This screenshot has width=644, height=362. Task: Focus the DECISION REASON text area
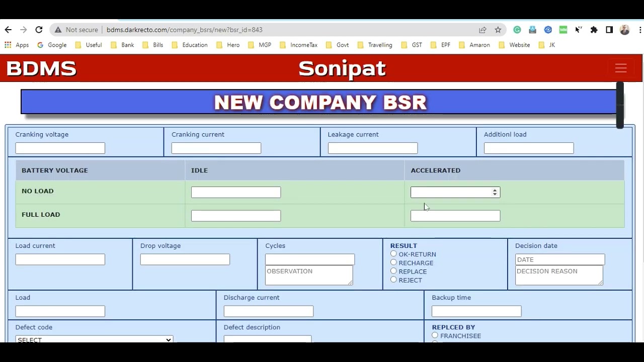click(559, 275)
